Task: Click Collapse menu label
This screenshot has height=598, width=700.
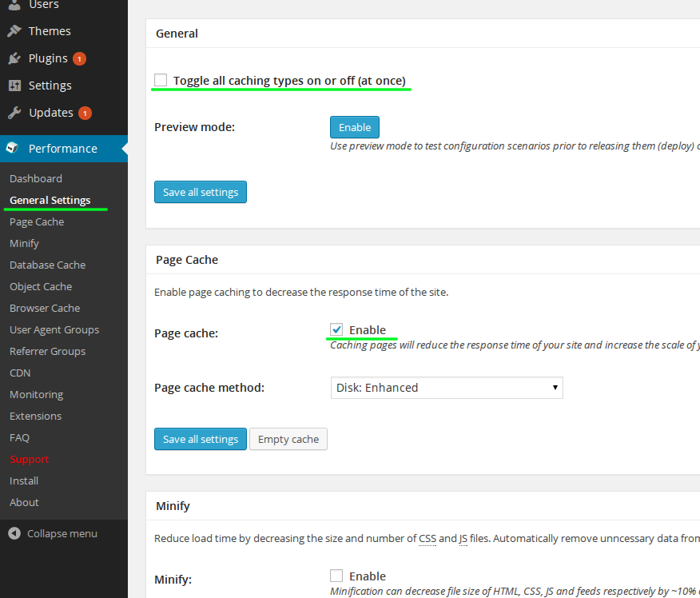Action: pos(62,534)
